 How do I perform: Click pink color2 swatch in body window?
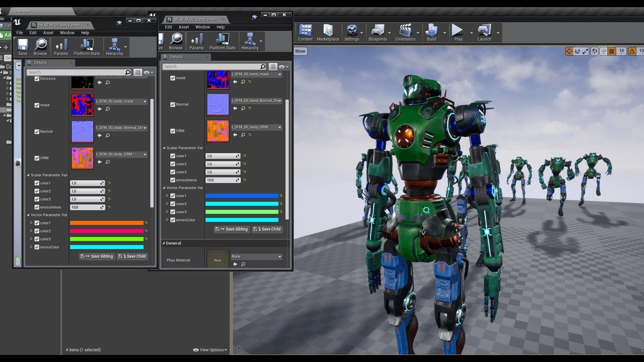tap(107, 231)
